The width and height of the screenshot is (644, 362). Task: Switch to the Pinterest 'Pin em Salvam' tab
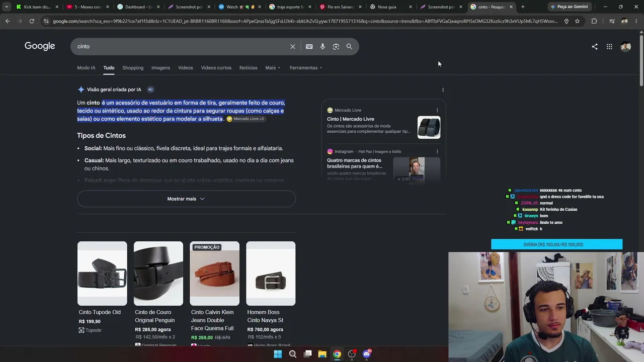click(x=340, y=7)
